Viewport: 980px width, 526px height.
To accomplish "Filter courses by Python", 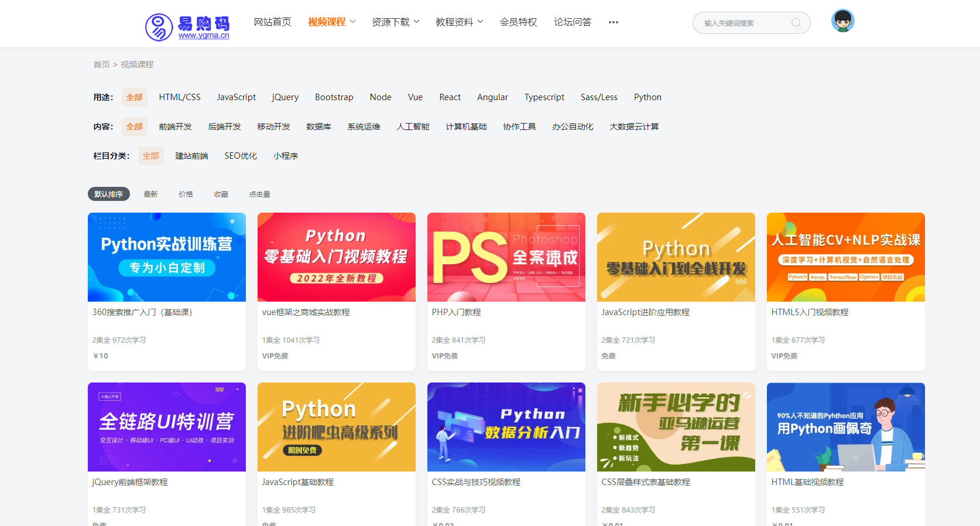I will click(x=647, y=97).
